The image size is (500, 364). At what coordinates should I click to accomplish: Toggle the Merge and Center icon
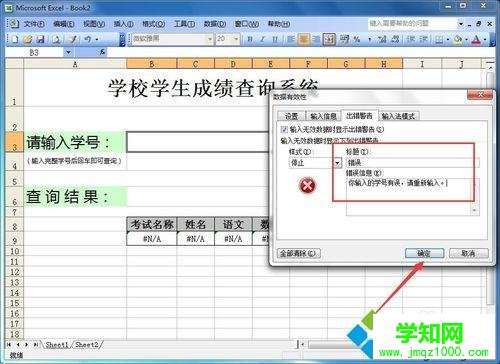click(329, 40)
